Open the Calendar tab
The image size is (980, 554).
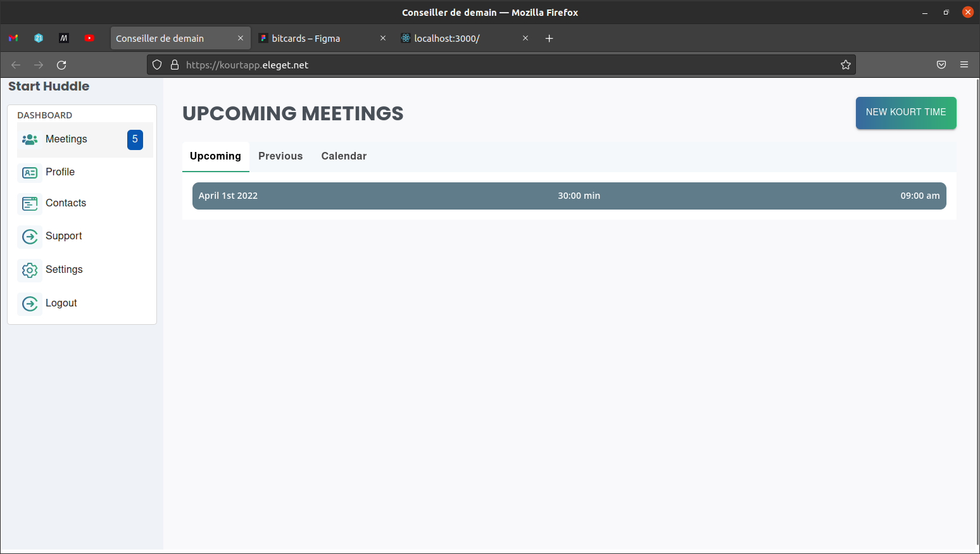pos(344,156)
